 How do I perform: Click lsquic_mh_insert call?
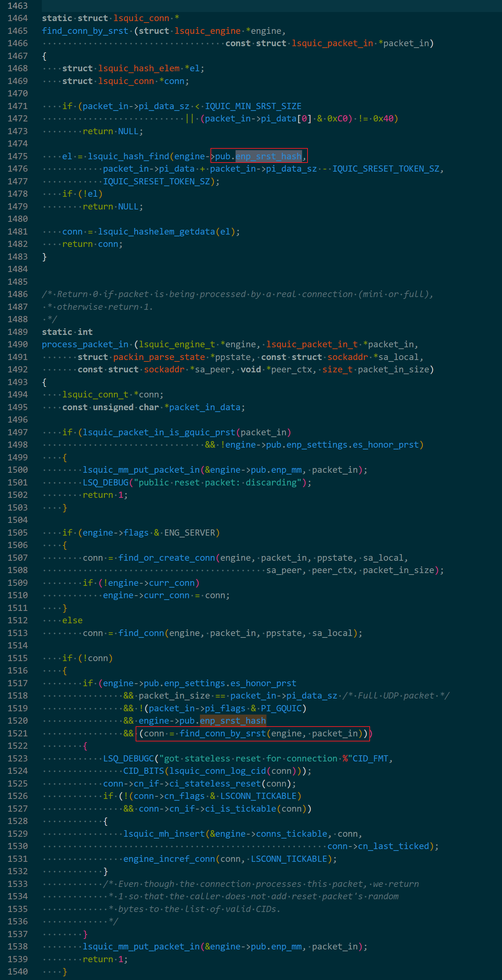(164, 833)
